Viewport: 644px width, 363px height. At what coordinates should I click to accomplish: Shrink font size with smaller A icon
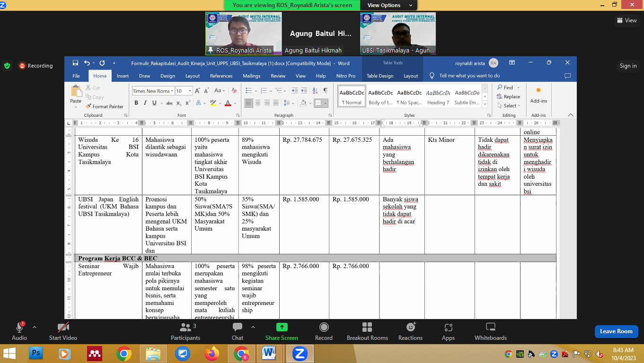(x=207, y=91)
